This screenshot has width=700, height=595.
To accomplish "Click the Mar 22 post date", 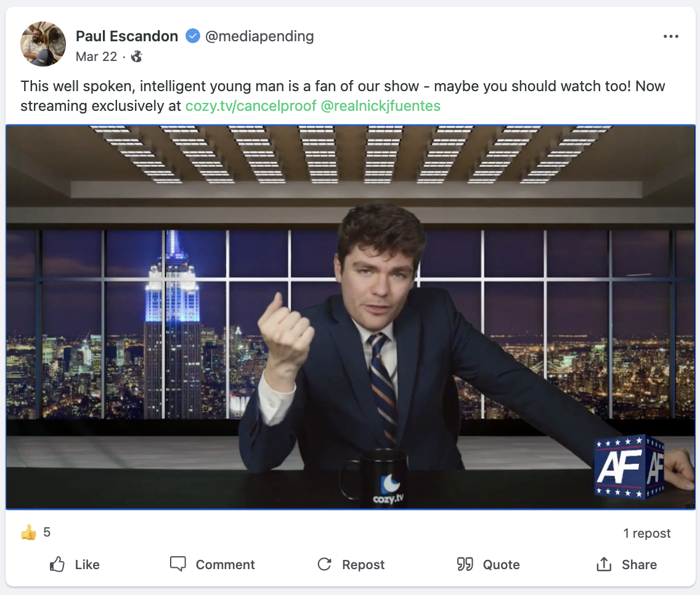I will pos(96,57).
